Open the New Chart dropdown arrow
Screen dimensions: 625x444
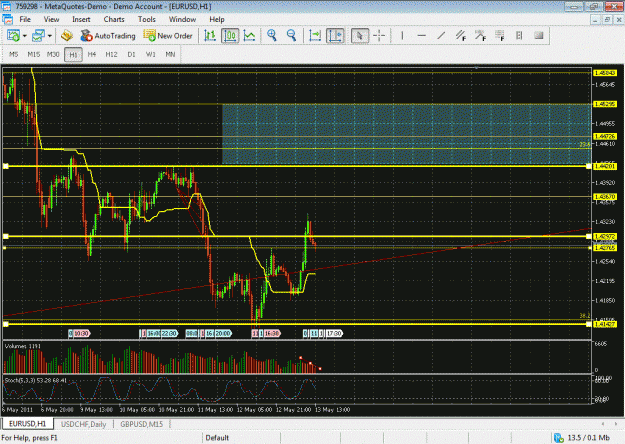click(x=25, y=36)
